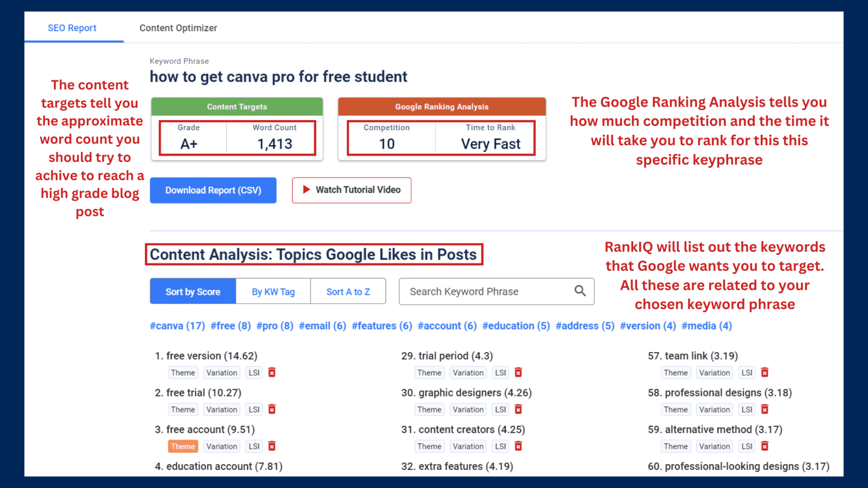Toggle Variation tag for team link

coord(715,373)
